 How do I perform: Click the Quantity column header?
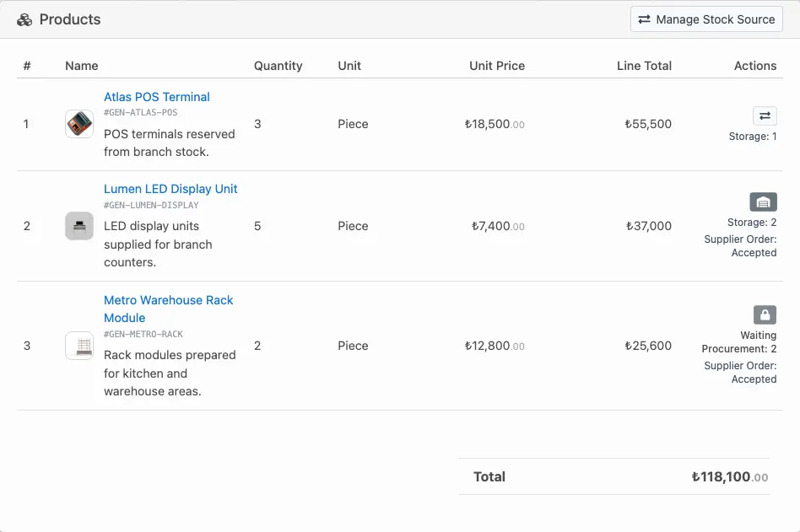pos(278,66)
